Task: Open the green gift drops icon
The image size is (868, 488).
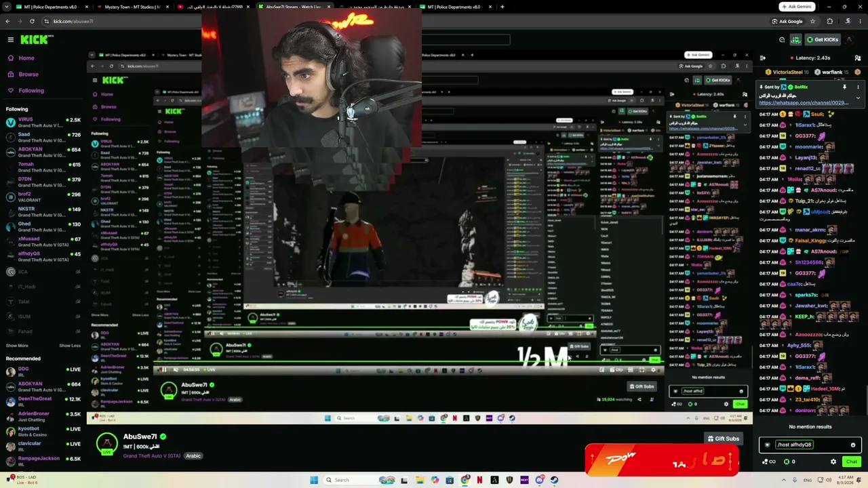Action: point(795,39)
